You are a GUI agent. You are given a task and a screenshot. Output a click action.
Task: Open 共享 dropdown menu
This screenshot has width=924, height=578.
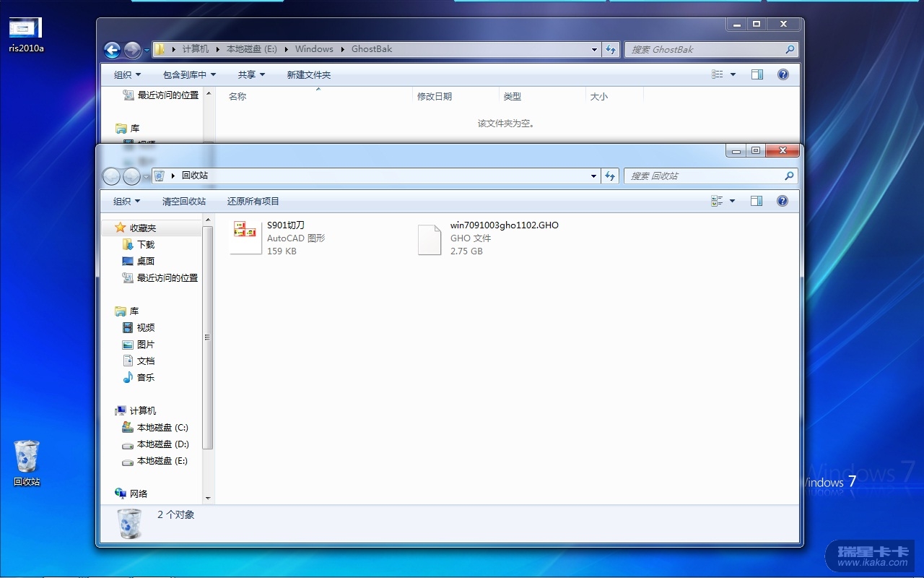click(x=251, y=75)
